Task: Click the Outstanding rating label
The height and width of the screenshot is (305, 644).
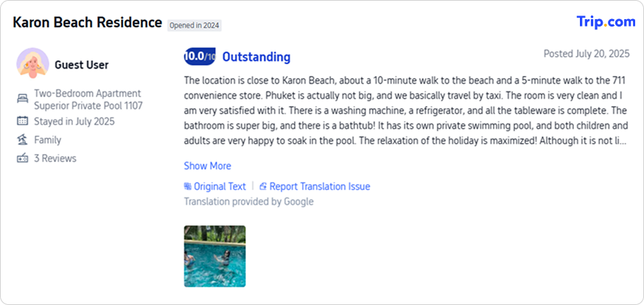Action: (x=256, y=57)
